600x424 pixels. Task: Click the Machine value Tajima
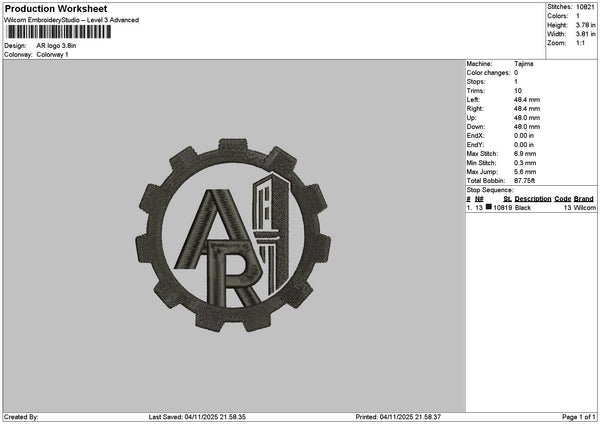pyautogui.click(x=523, y=64)
